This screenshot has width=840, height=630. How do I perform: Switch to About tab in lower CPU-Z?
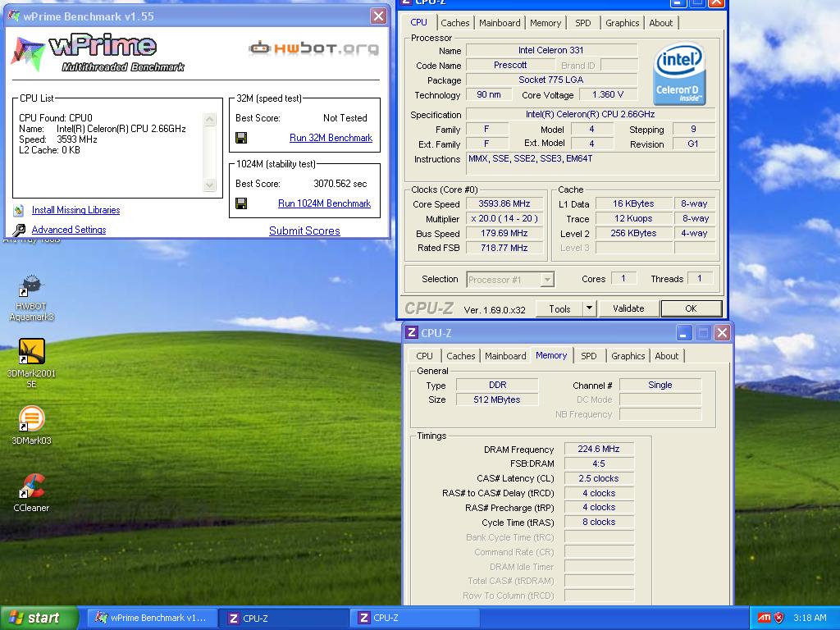tap(666, 356)
